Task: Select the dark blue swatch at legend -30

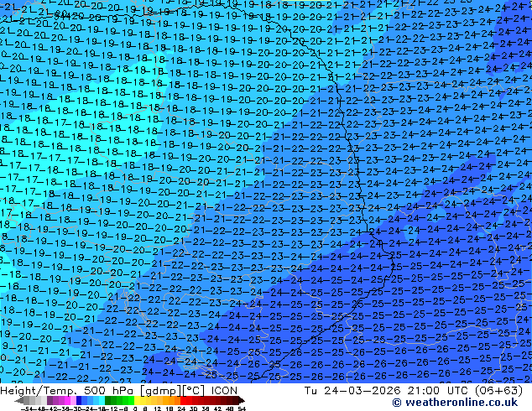Action: point(79,400)
